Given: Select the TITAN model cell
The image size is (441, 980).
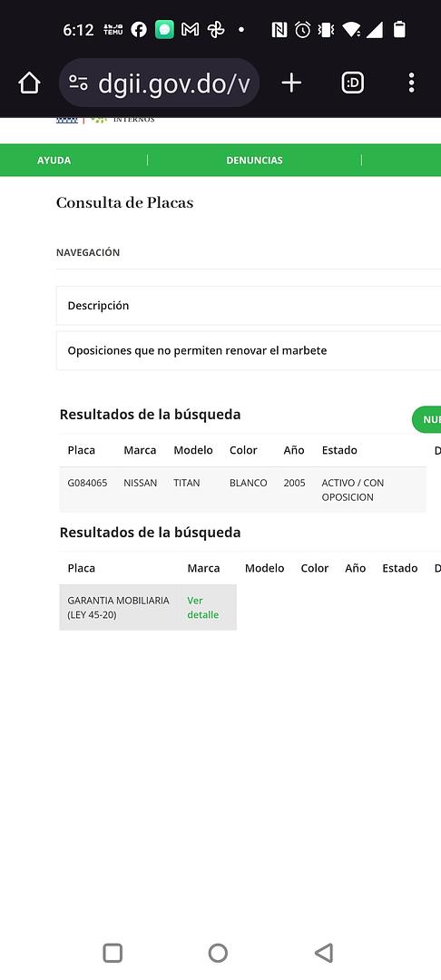Looking at the screenshot, I should (x=187, y=483).
